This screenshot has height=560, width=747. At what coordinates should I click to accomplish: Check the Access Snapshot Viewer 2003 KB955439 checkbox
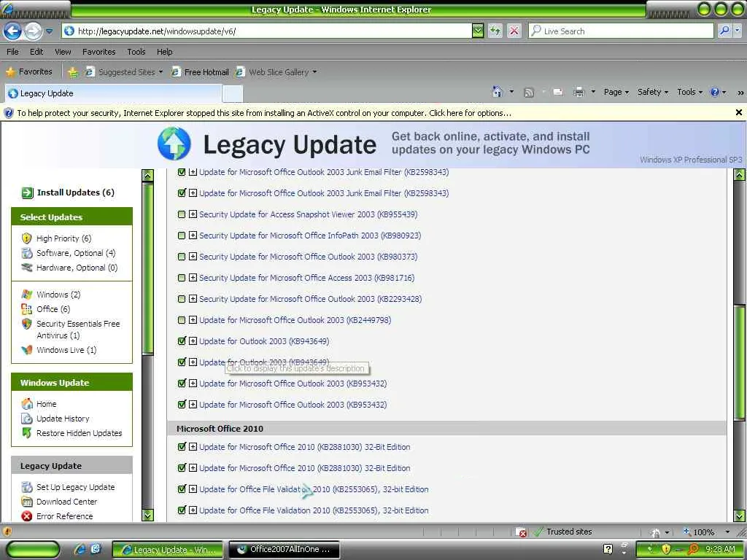[182, 214]
